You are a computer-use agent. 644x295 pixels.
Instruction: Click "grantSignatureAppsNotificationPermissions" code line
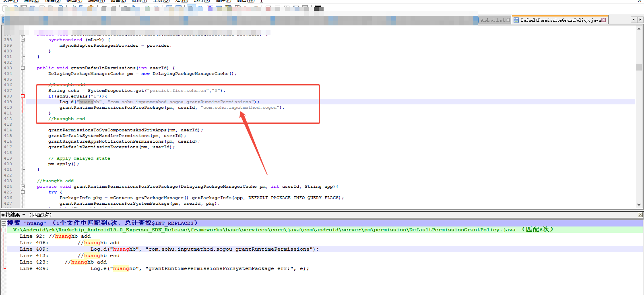coord(124,141)
